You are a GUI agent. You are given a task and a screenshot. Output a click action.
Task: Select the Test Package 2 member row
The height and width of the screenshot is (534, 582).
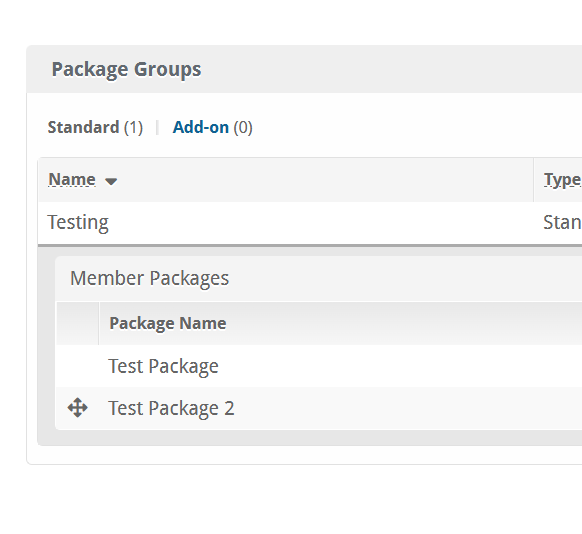(x=319, y=408)
